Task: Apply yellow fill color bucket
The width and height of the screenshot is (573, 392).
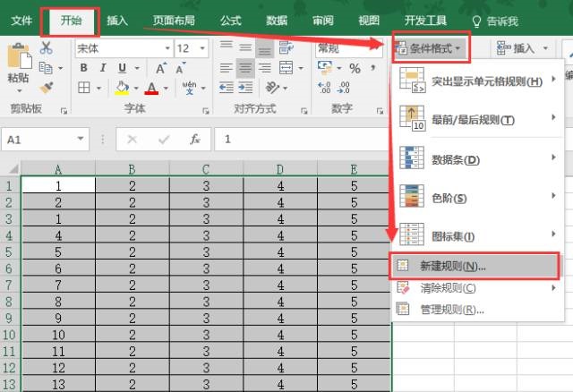Action: pos(122,88)
